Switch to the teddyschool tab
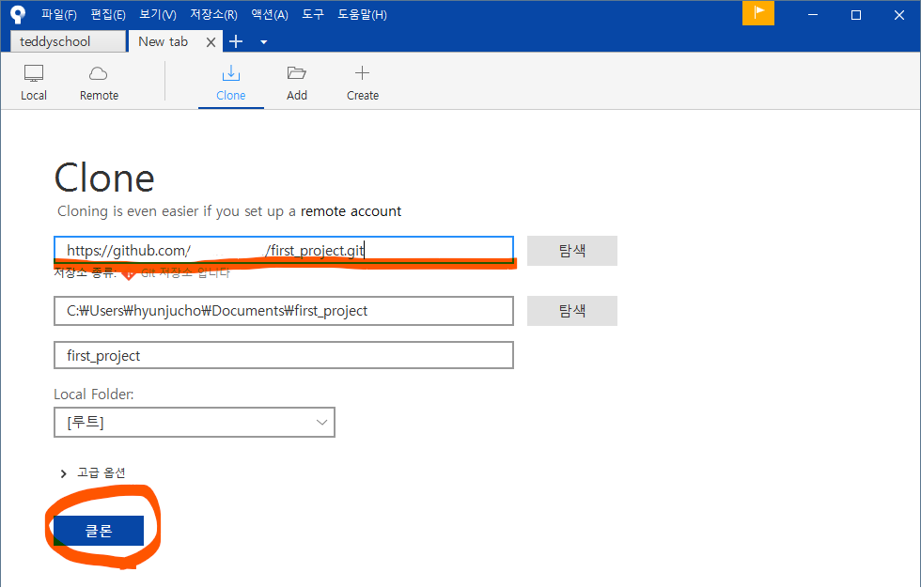Viewport: 921px width, 588px height. (x=68, y=41)
